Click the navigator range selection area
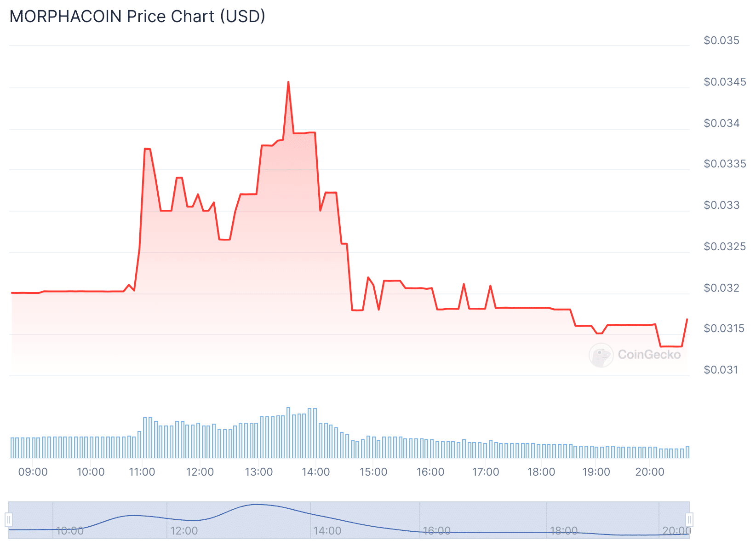 tap(349, 520)
